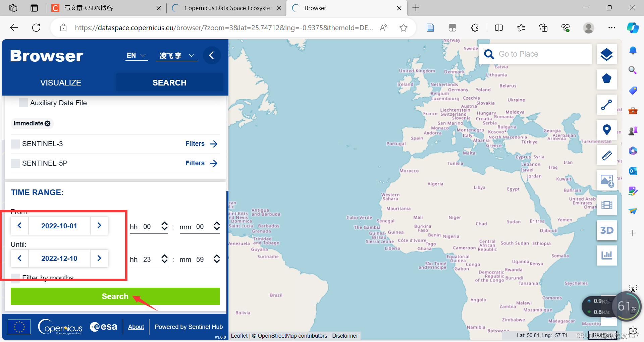Switch to the SEARCH tab
Image resolution: width=644 pixels, height=342 pixels.
(x=169, y=82)
